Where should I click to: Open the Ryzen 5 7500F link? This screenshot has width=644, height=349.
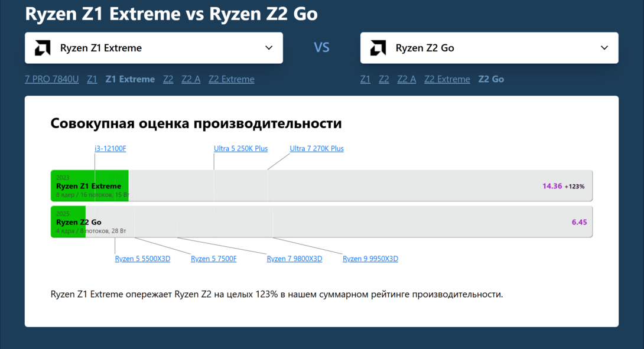click(x=213, y=259)
